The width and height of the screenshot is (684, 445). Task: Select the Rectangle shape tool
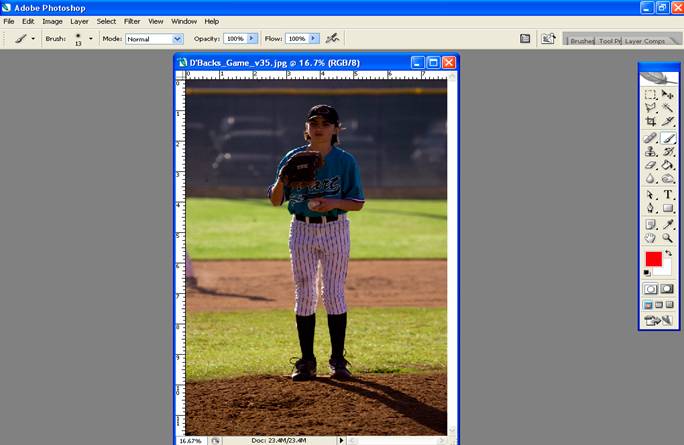(x=667, y=208)
